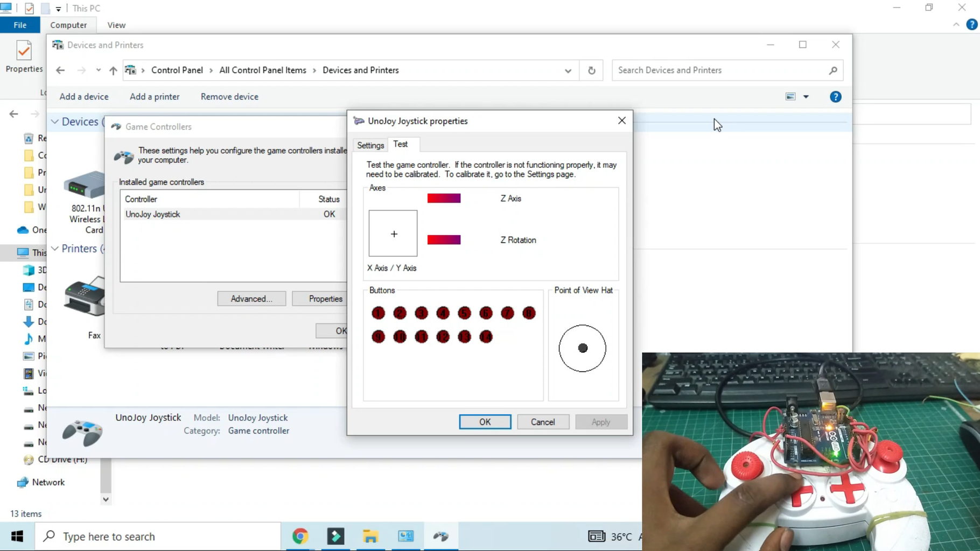This screenshot has height=551, width=980.
Task: Open the gamepad application pinned on the taskbar
Action: point(441,536)
